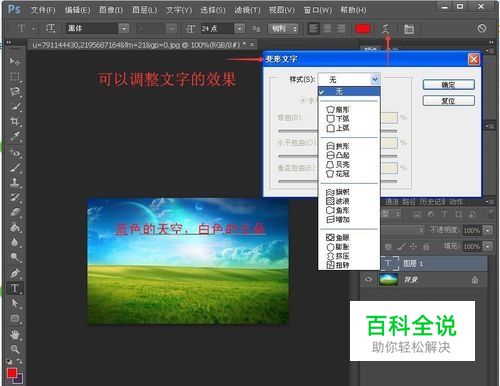
Task: Select the Eyedropper tool
Action: [15, 136]
